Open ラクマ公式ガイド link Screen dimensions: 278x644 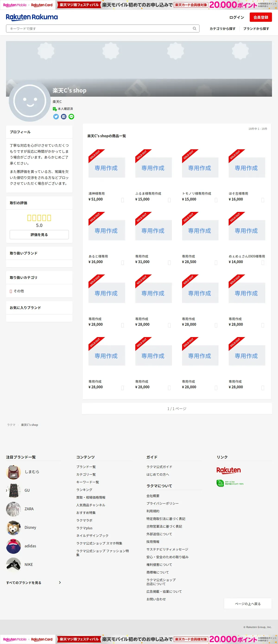pyautogui.click(x=159, y=467)
